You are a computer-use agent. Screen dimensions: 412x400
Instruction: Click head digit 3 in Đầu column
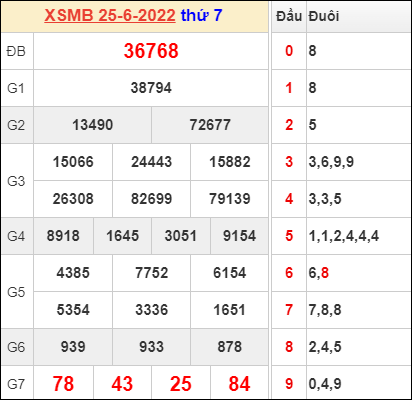[x=289, y=162]
